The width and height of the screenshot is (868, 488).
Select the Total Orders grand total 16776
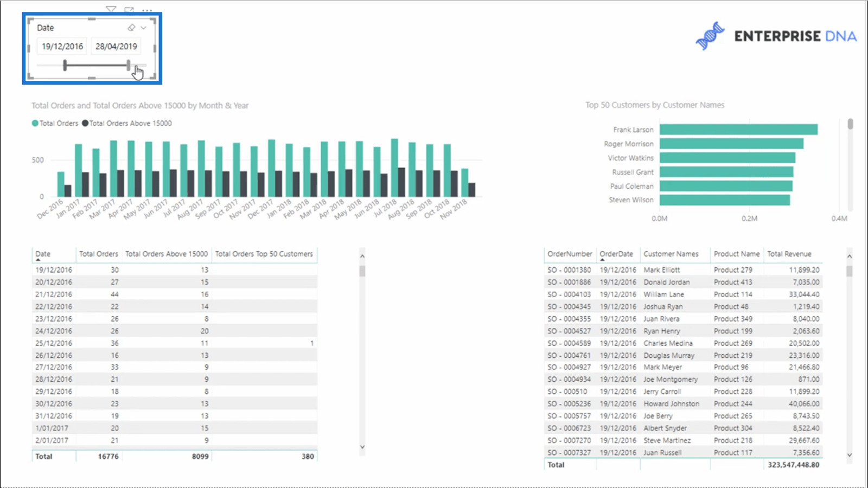(108, 457)
